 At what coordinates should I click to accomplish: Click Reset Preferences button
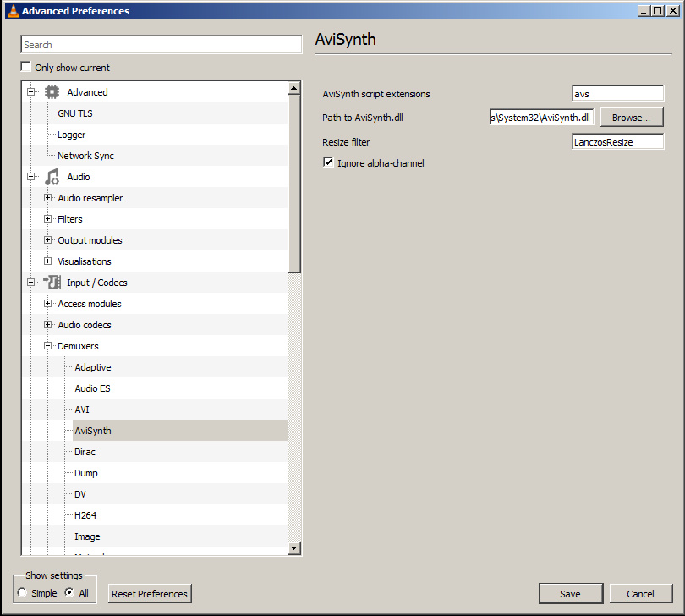tap(150, 594)
